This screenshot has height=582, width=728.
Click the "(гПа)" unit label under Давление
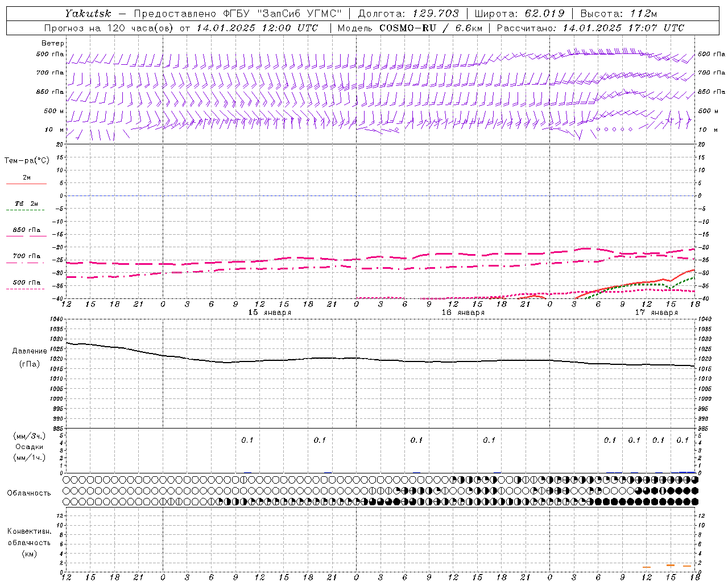(30, 364)
